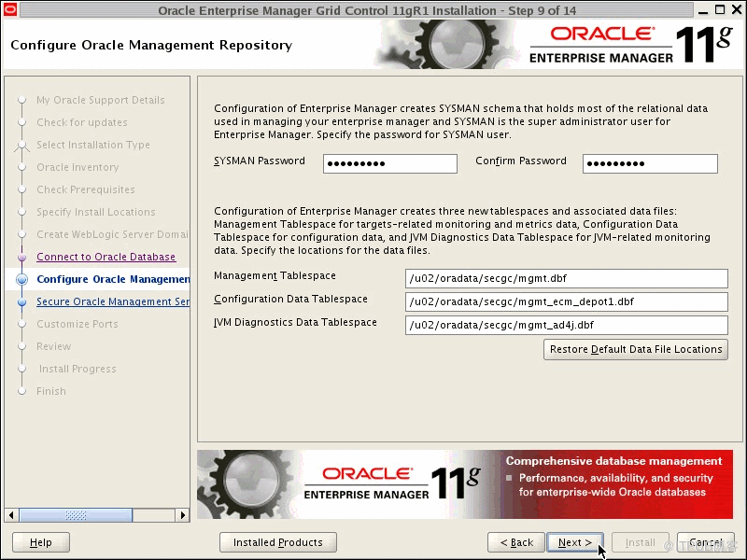Screen dimensions: 747x560
Task: Proceed with the Next button
Action: coord(575,542)
